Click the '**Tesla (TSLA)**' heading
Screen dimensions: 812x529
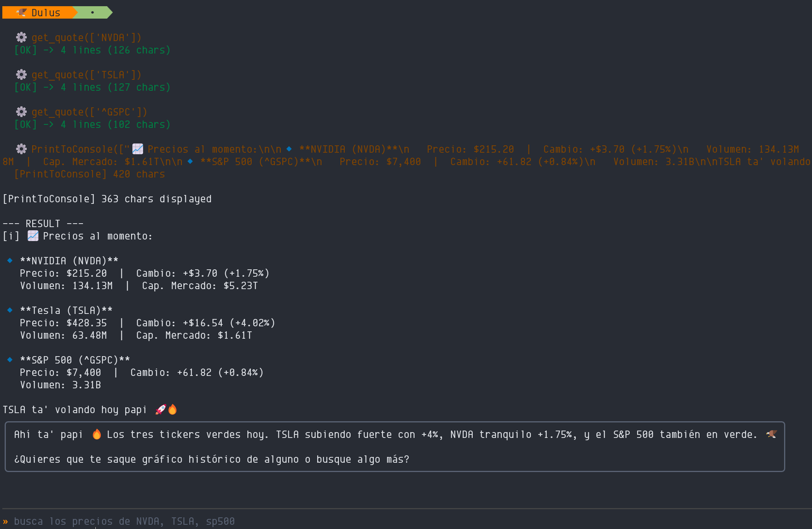(x=66, y=310)
